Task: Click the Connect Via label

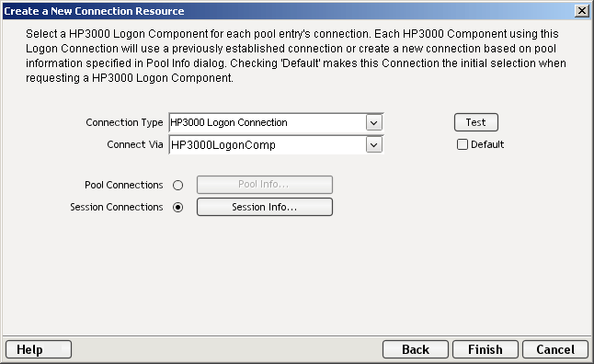Action: click(x=135, y=144)
